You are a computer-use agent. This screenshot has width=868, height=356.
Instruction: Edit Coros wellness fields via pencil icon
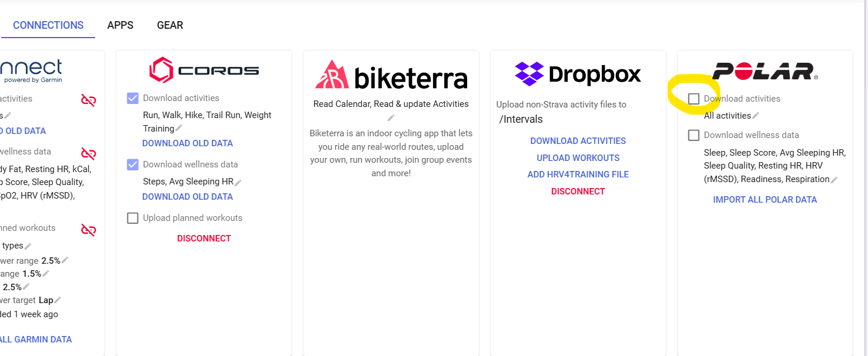[238, 182]
